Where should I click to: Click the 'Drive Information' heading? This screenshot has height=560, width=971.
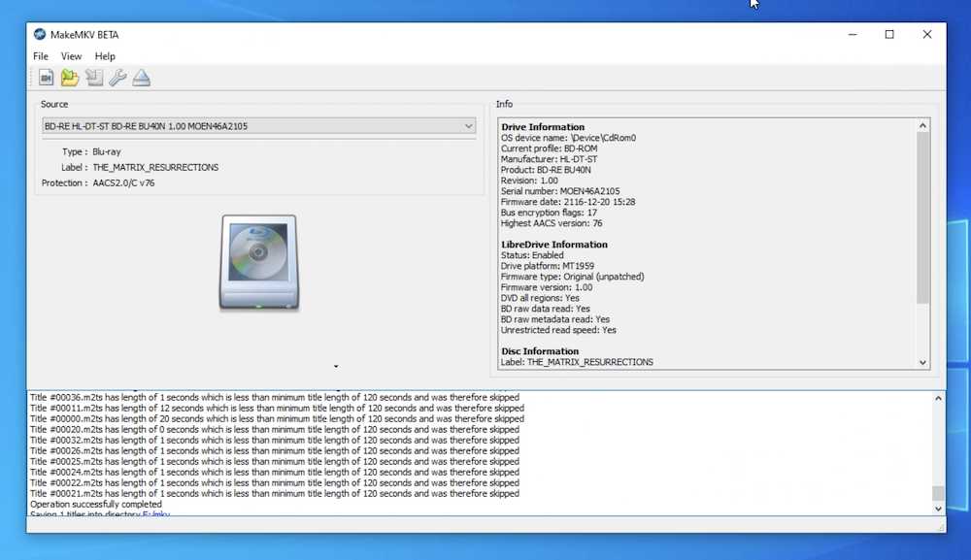click(543, 127)
